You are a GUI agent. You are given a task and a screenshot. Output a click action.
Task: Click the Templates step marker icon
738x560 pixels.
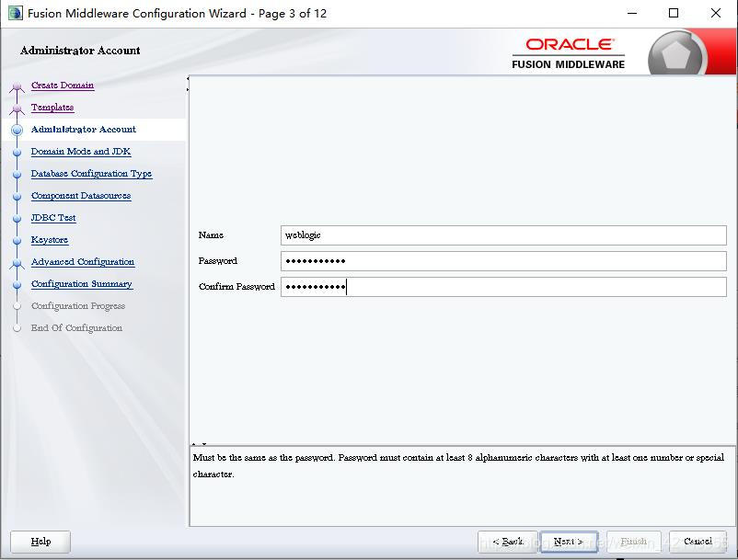[x=17, y=109]
